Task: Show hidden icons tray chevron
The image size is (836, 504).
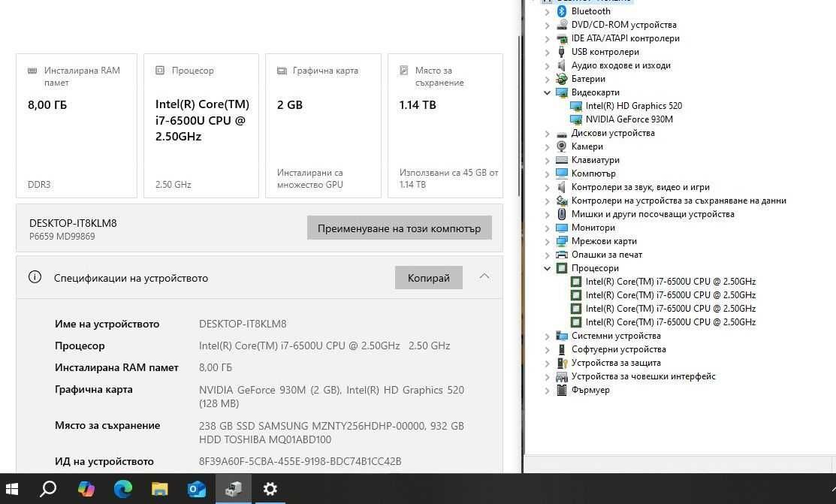Action: point(833,488)
